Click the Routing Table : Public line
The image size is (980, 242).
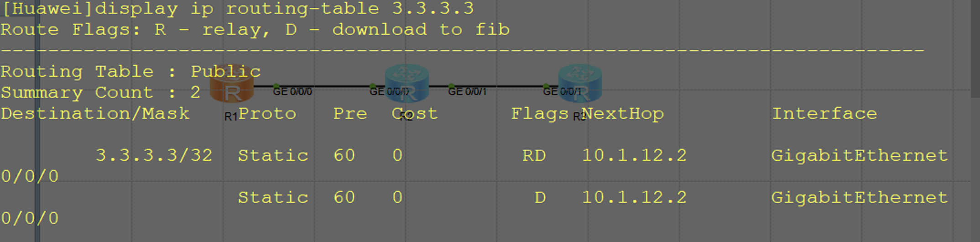point(130,71)
